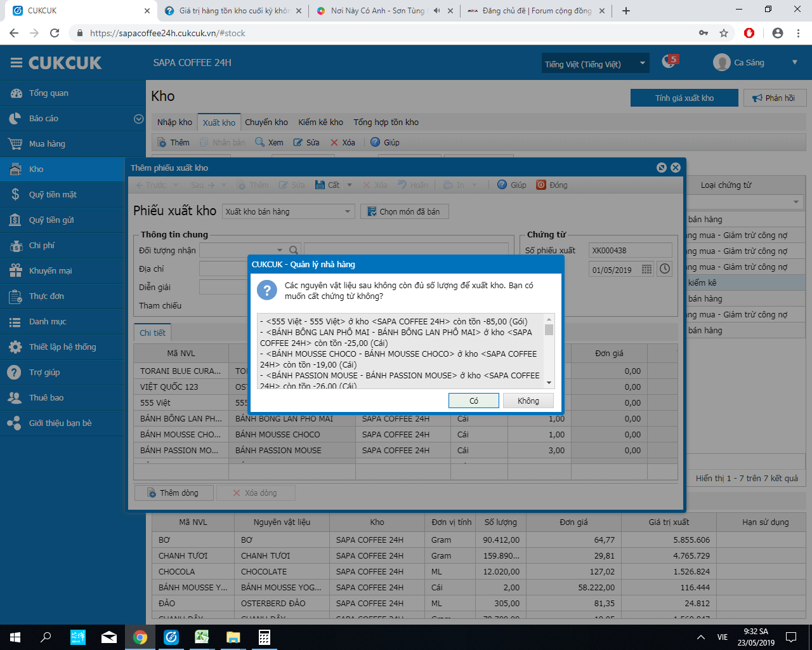
Task: Click the Phản hồi feedback button
Action: point(774,98)
